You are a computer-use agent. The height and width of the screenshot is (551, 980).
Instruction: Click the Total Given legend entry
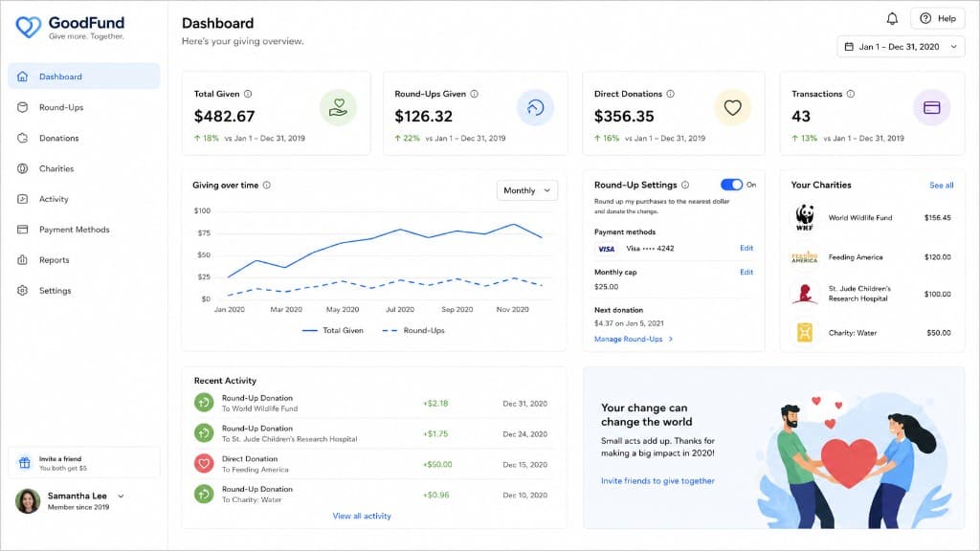click(332, 330)
